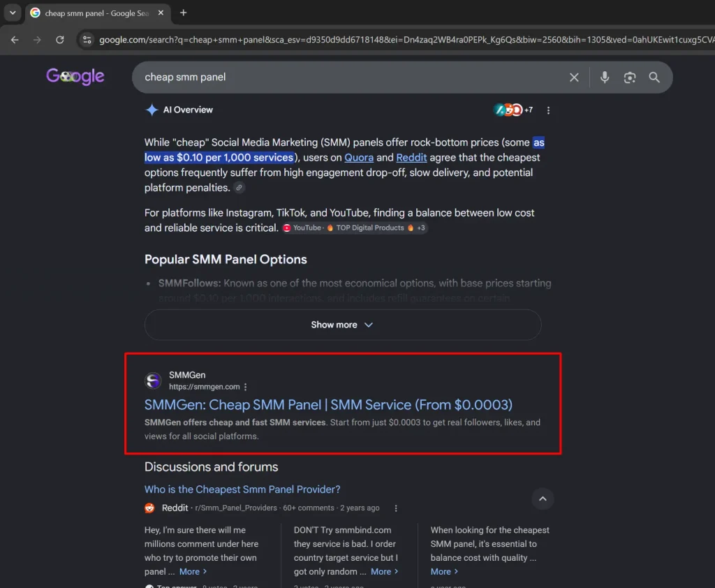Go to Google home via logo
Image resolution: width=715 pixels, height=588 pixels.
coord(75,76)
